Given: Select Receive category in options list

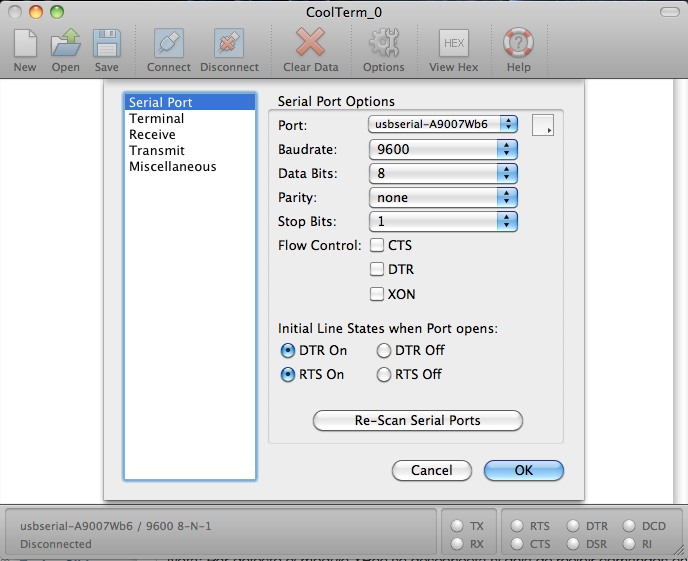Looking at the screenshot, I should (190, 134).
